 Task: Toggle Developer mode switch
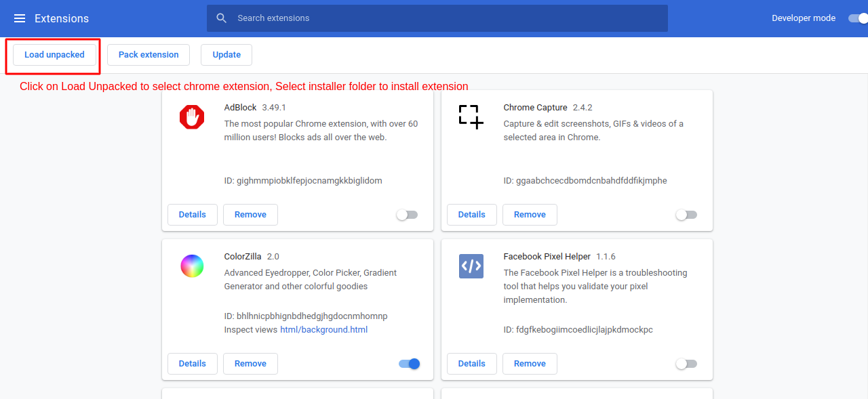[859, 18]
